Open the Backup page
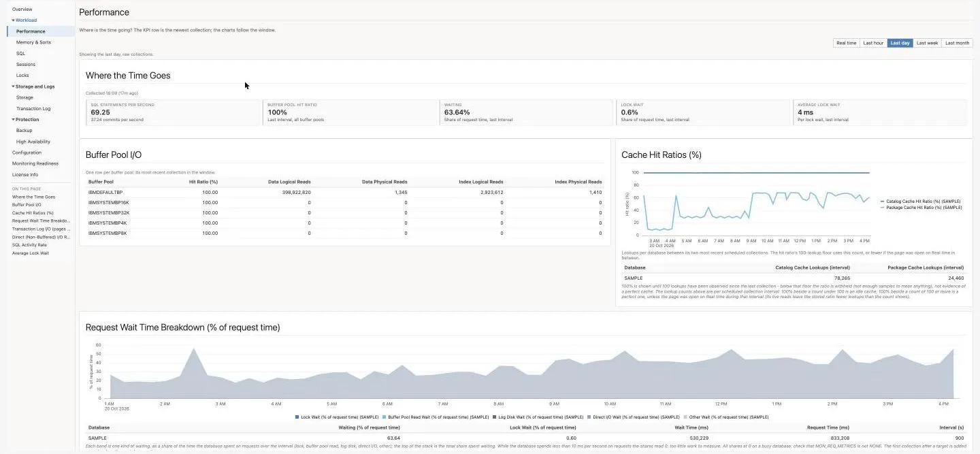The height and width of the screenshot is (454, 980). 24,131
